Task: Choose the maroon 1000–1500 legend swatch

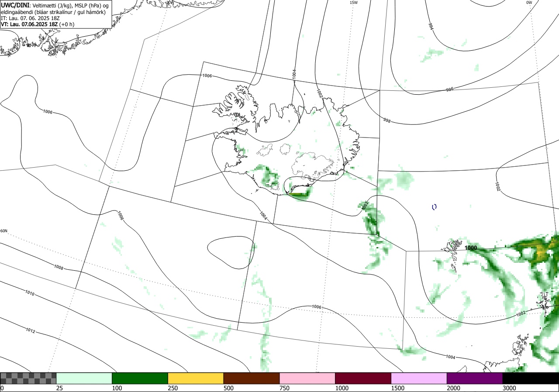Action: (363, 378)
